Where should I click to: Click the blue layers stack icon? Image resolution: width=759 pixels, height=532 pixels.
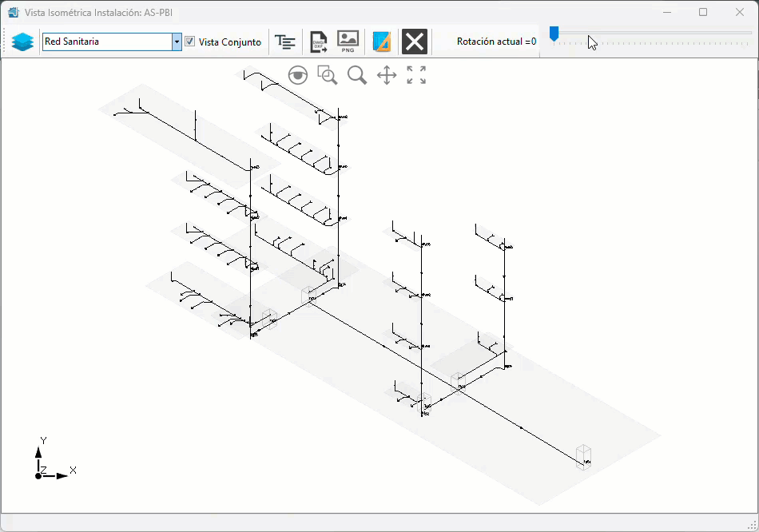coord(22,42)
